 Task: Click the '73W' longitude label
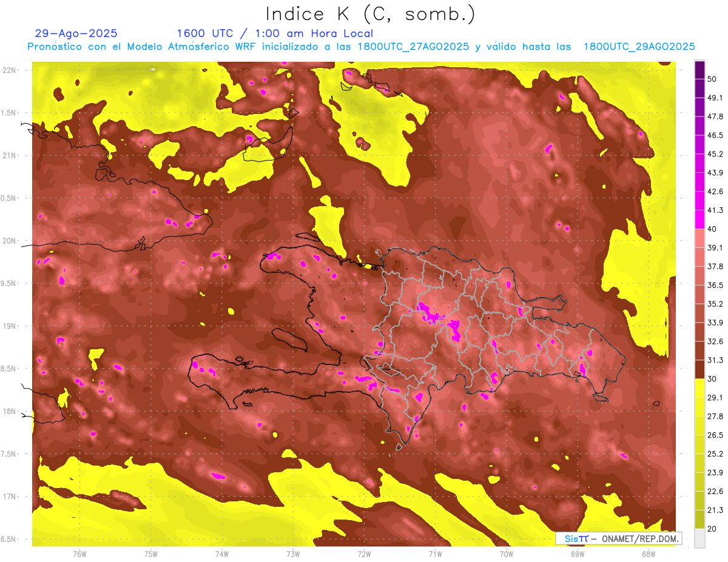[293, 554]
